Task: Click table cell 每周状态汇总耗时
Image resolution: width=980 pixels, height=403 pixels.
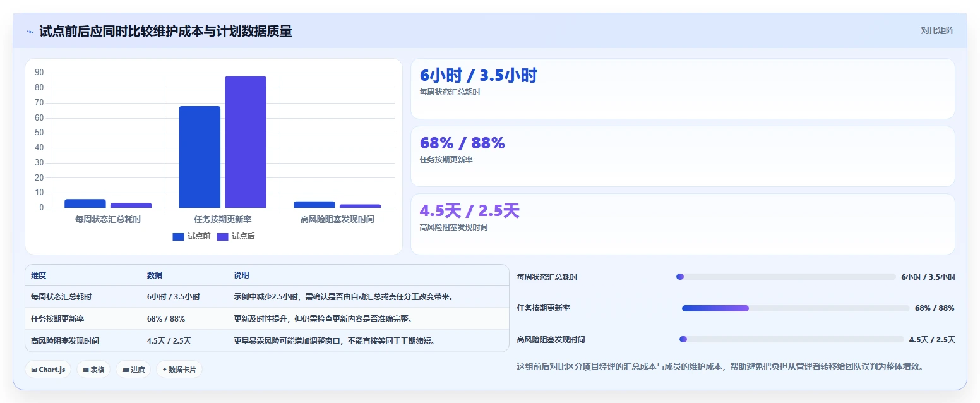Action: (61, 297)
